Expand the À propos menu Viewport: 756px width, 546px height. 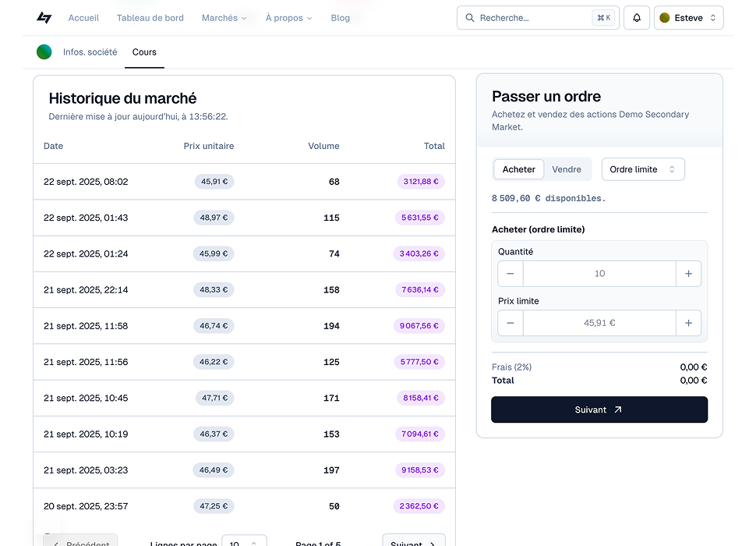pos(288,18)
